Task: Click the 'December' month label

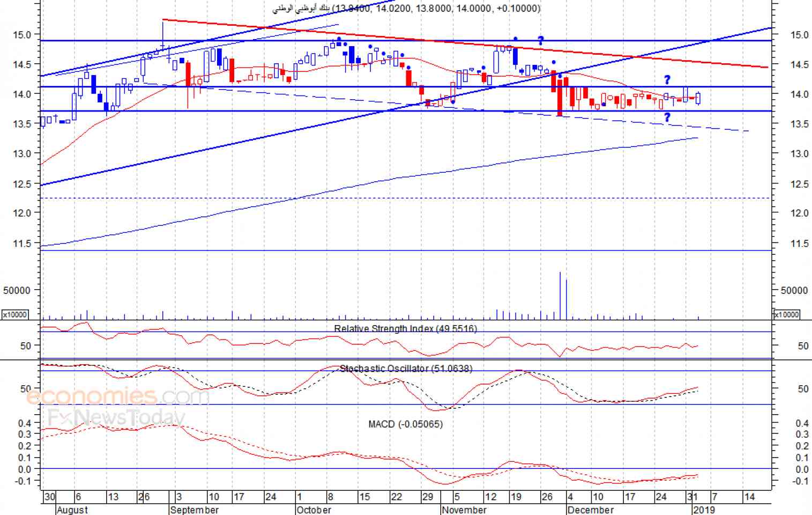Action: click(x=590, y=510)
